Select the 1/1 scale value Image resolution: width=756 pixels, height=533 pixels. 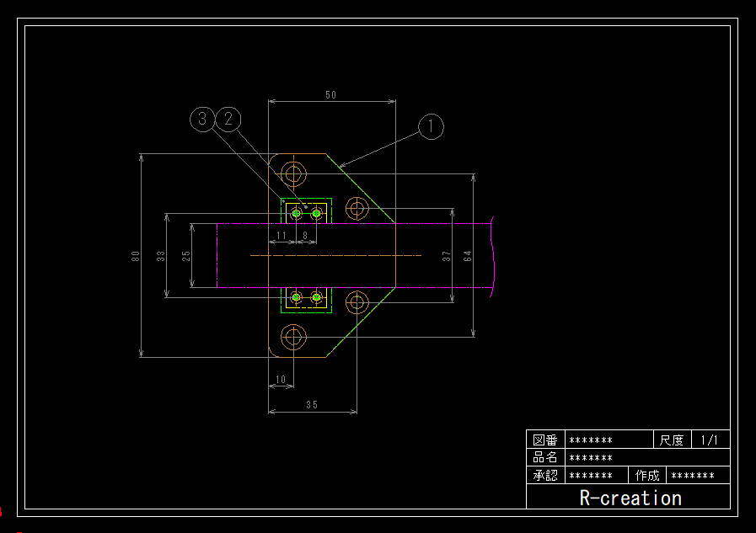pos(710,440)
